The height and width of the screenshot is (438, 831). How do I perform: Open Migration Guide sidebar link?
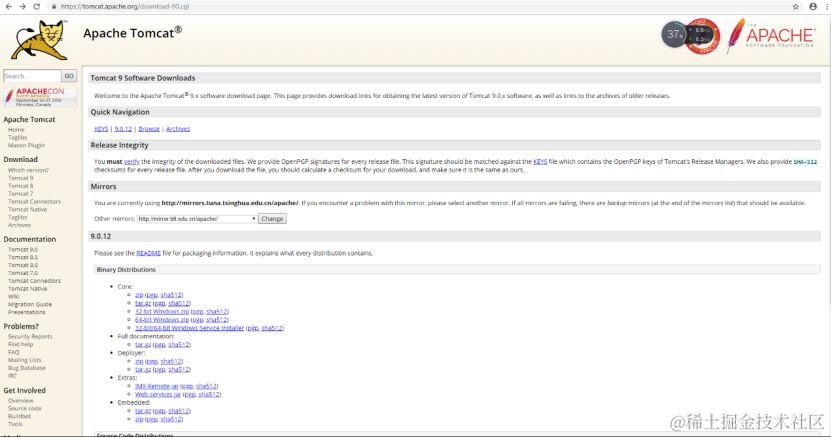click(x=30, y=304)
